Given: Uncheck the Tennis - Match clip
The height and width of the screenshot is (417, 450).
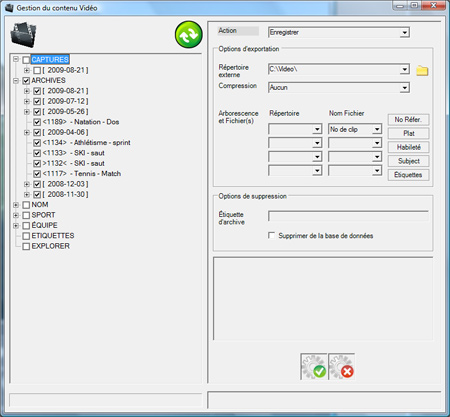Looking at the screenshot, I should [37, 174].
